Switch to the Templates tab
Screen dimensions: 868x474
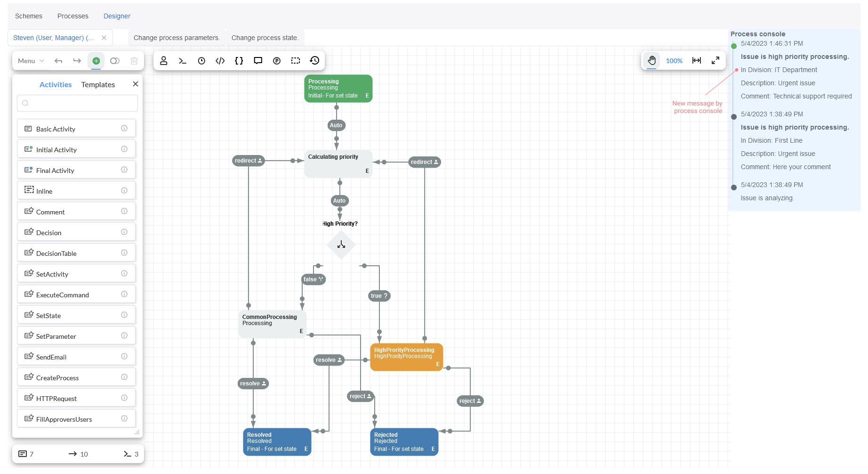(98, 85)
